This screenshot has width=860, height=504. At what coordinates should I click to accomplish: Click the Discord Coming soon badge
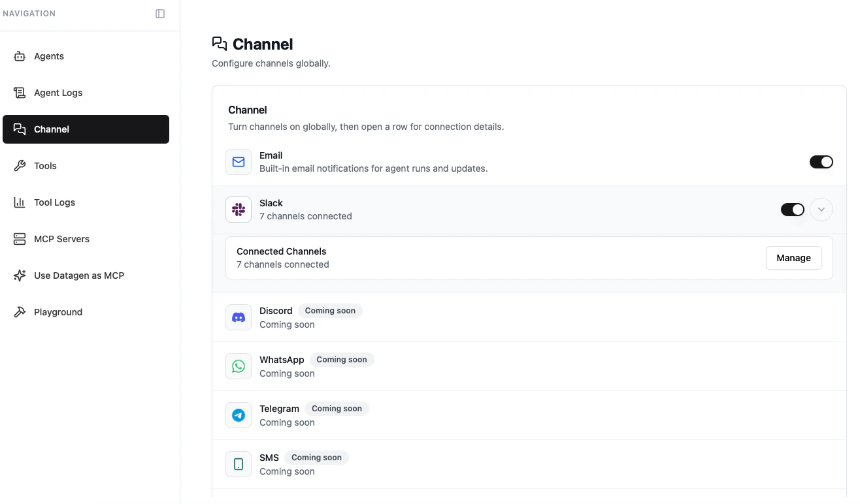pos(330,311)
